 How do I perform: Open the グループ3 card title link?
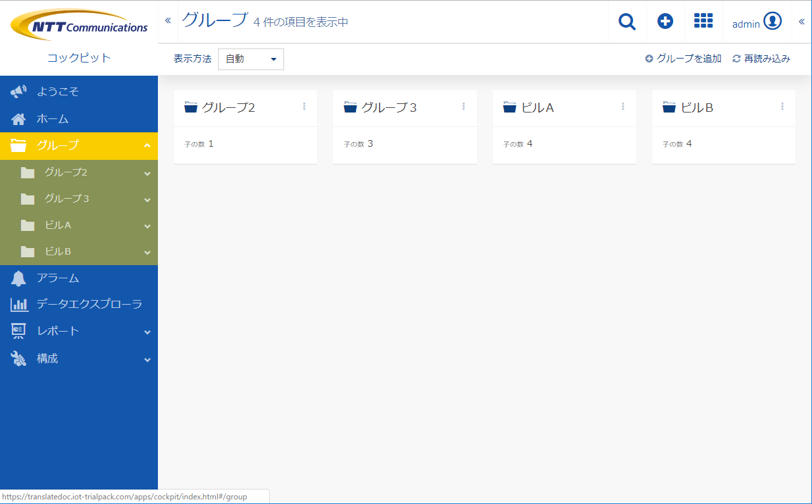tap(389, 107)
